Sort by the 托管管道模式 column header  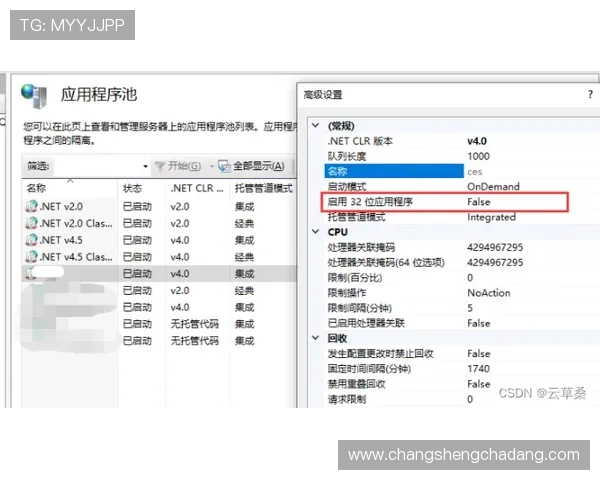[x=263, y=188]
